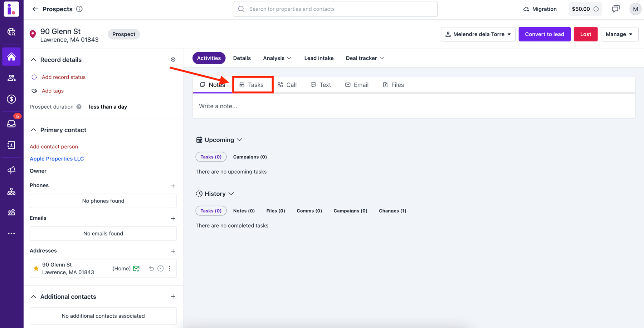
Task: Add an additional contact with plus icon
Action: (173, 297)
